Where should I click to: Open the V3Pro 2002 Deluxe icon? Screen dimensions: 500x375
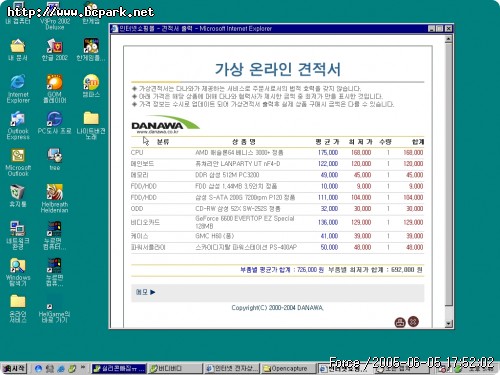[54, 15]
